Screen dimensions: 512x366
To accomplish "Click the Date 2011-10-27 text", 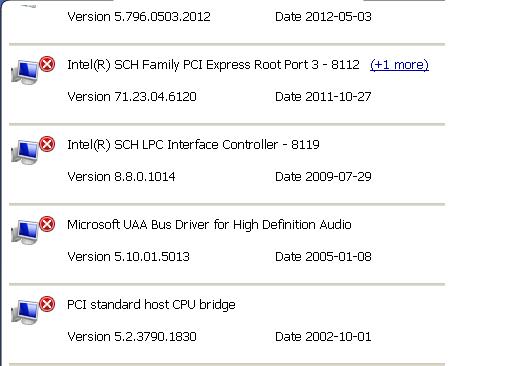I will click(323, 97).
